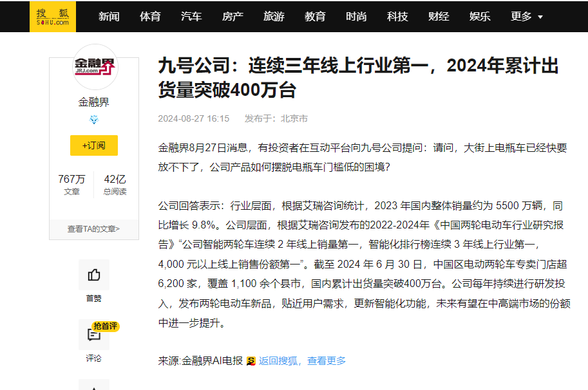This screenshot has width=588, height=390.
Task: Click the article headline 九号公司
Action: coord(359,78)
